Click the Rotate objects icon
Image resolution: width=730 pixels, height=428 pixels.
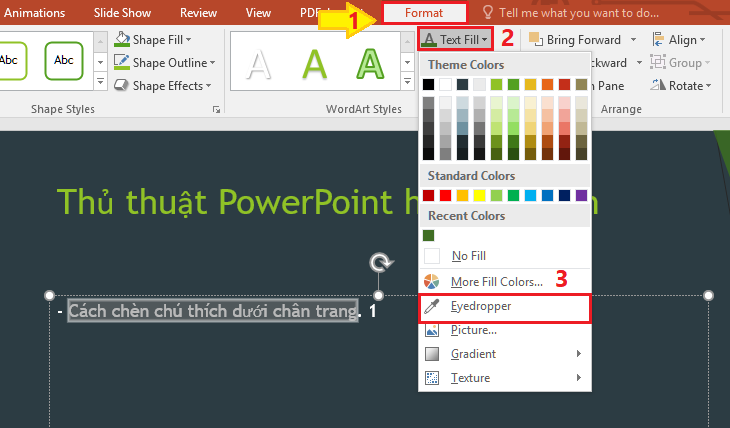[x=658, y=85]
